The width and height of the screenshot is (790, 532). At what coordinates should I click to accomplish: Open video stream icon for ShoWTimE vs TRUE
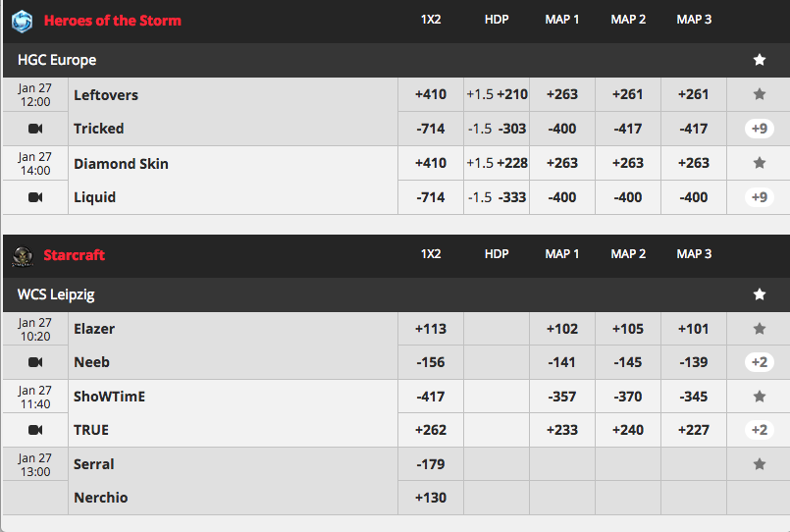coord(35,430)
